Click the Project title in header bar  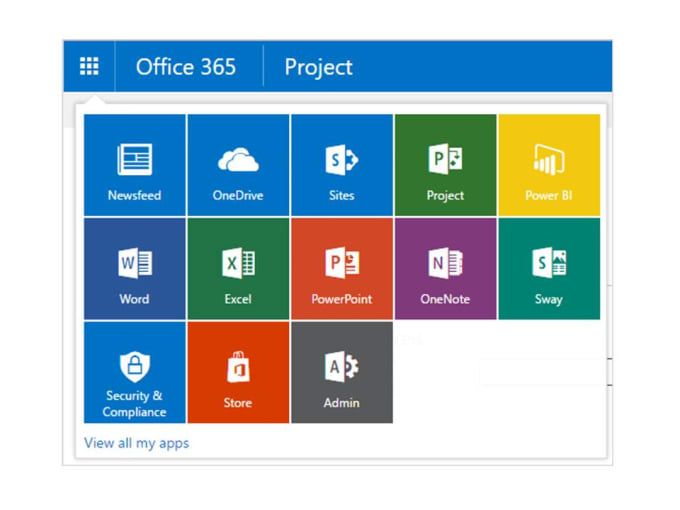(319, 68)
